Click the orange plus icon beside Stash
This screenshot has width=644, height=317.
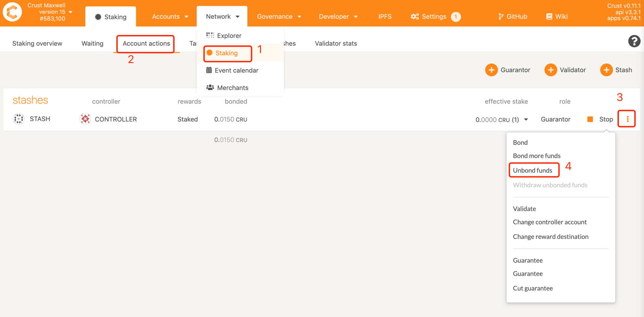coord(606,70)
